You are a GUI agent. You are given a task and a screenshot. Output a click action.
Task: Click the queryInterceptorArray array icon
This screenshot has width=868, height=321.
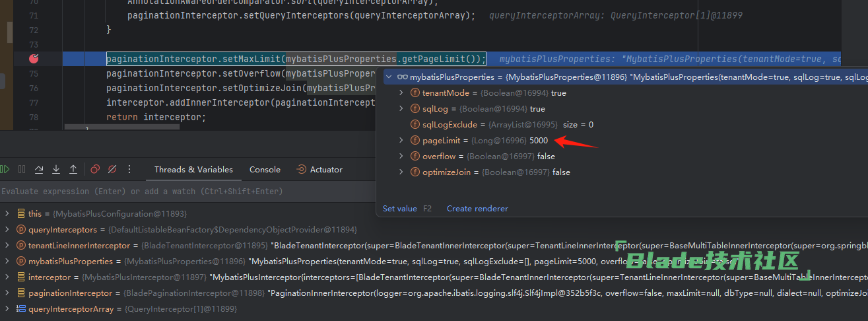coord(20,309)
